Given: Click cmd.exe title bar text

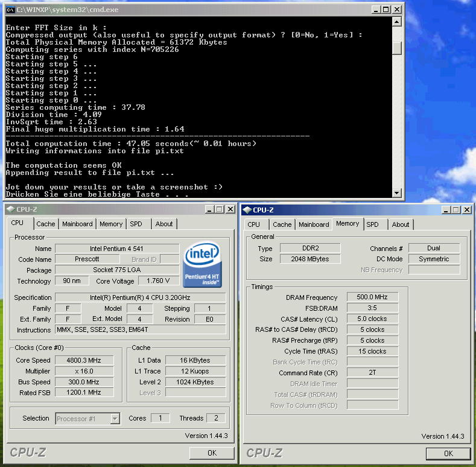Looking at the screenshot, I should (x=68, y=10).
